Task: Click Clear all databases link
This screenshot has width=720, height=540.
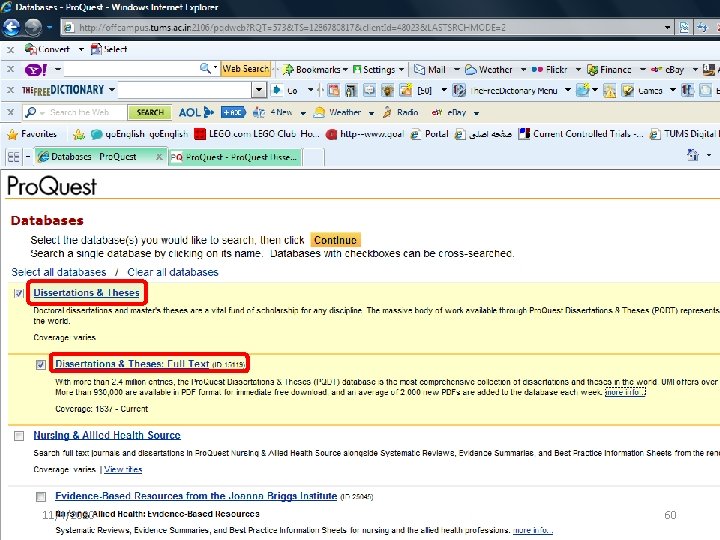Action: tap(173, 272)
